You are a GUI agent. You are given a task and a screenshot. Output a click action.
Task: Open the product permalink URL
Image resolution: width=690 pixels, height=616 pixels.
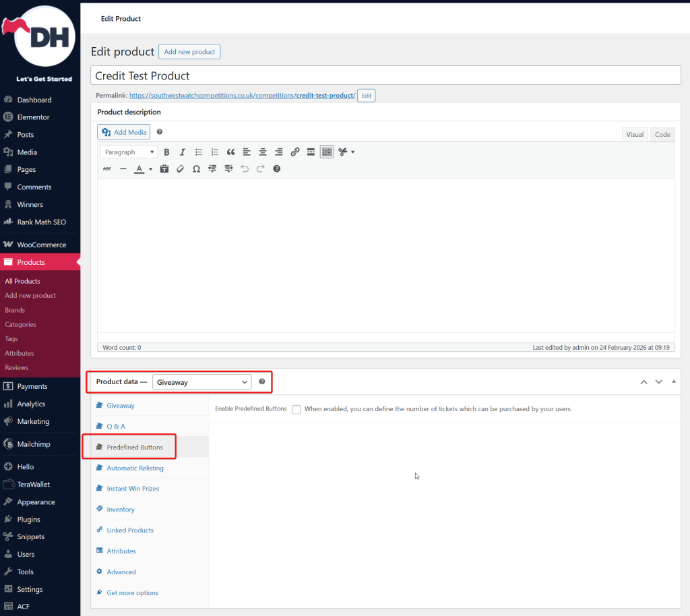(x=242, y=96)
